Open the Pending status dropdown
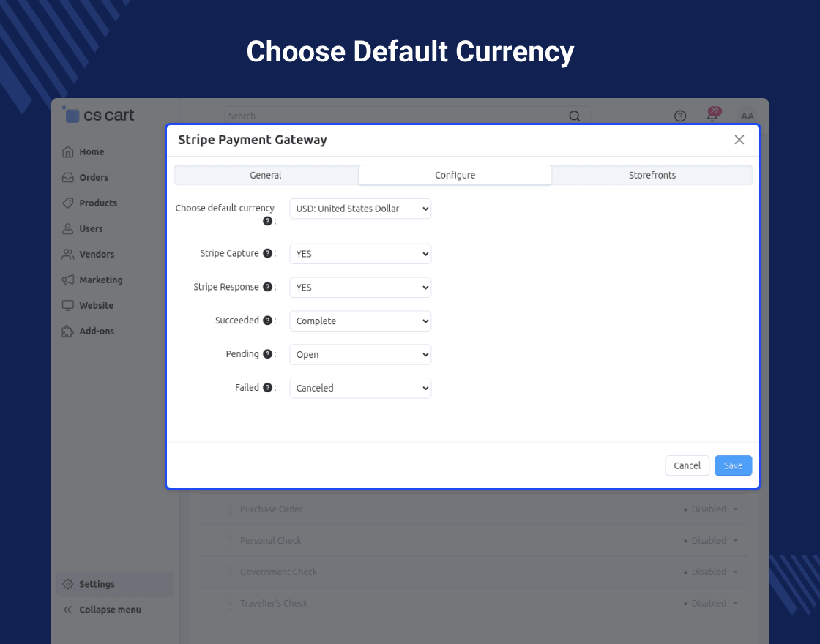Viewport: 820px width, 644px height. [360, 355]
